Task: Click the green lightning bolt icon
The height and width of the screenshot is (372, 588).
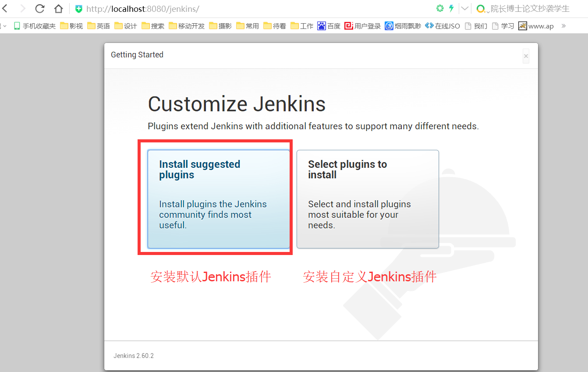Action: [x=451, y=8]
